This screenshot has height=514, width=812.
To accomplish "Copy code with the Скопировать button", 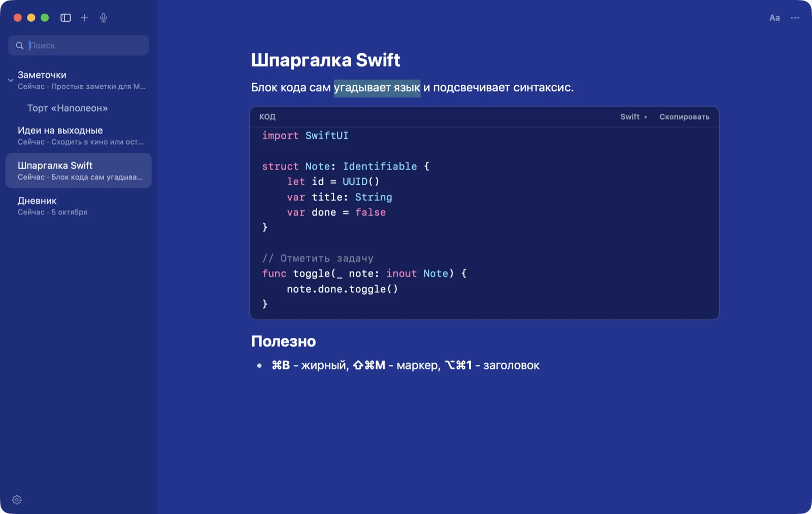I will tap(684, 117).
